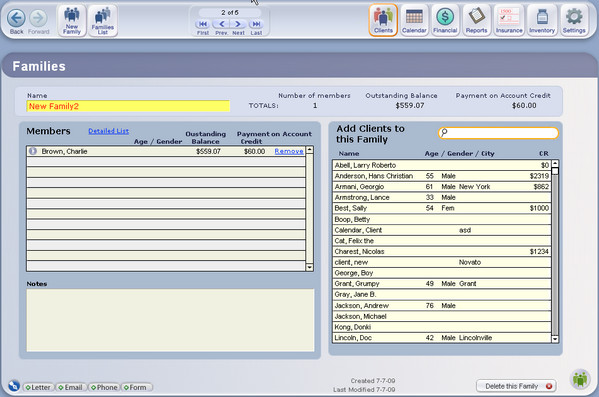Select client named client, new
The image size is (599, 397).
[442, 262]
